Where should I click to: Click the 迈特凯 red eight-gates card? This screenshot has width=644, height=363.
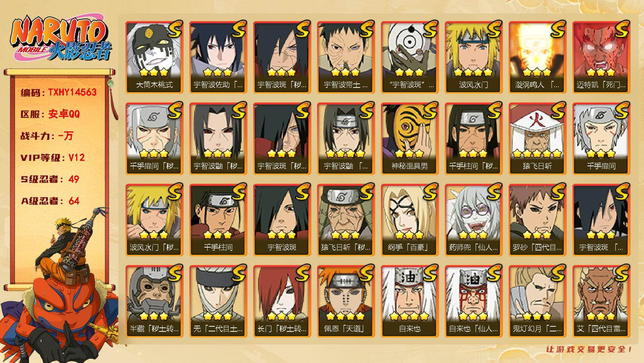click(601, 57)
